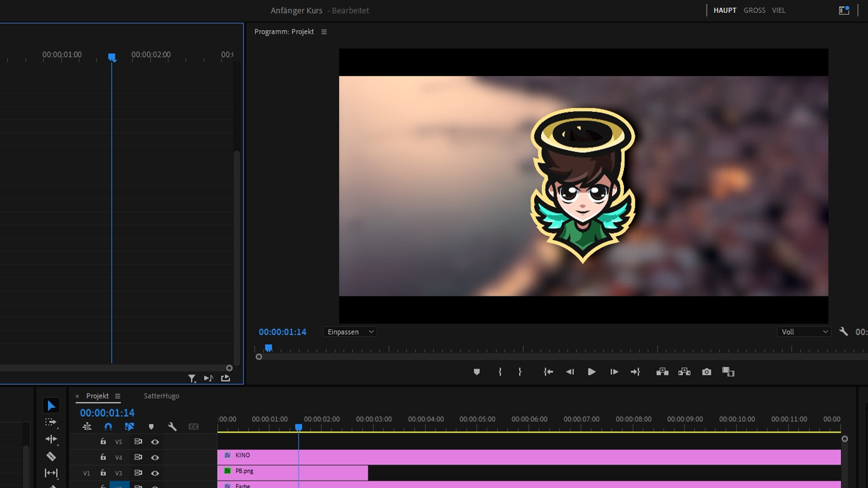This screenshot has height=488, width=868.
Task: Select the Ripple Edit tool
Action: (x=51, y=439)
